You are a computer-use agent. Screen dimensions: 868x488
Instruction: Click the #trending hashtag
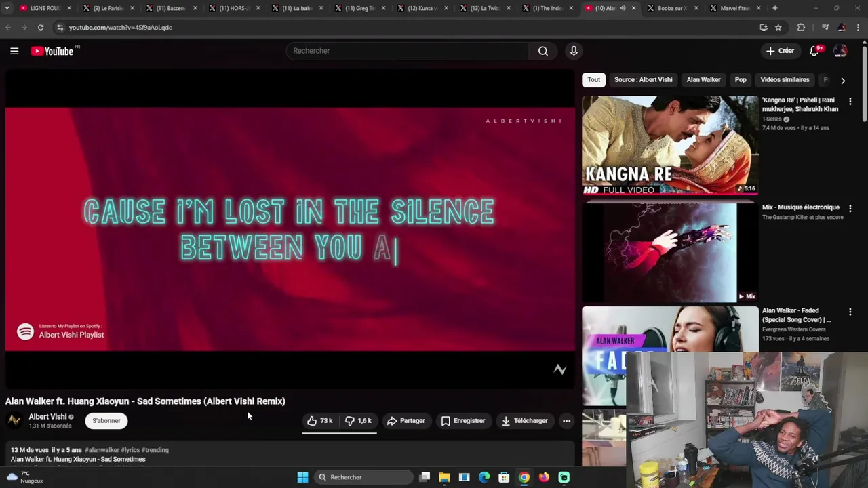tap(155, 450)
